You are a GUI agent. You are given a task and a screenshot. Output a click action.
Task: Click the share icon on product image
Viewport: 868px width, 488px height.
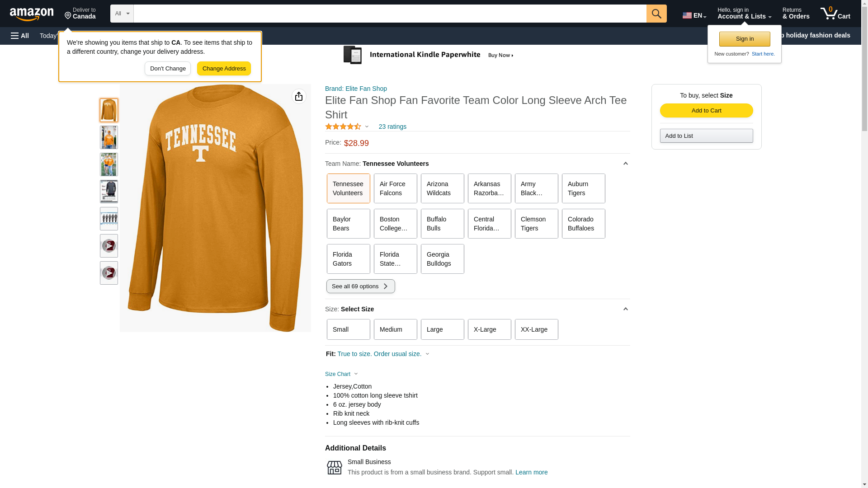[x=299, y=96]
